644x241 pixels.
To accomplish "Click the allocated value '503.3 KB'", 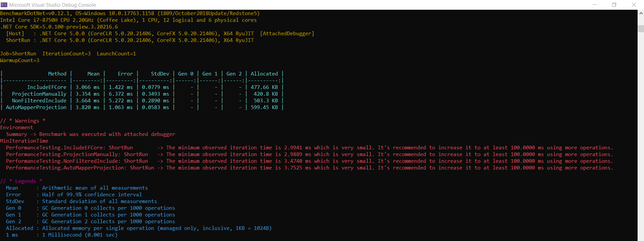I will pos(266,101).
